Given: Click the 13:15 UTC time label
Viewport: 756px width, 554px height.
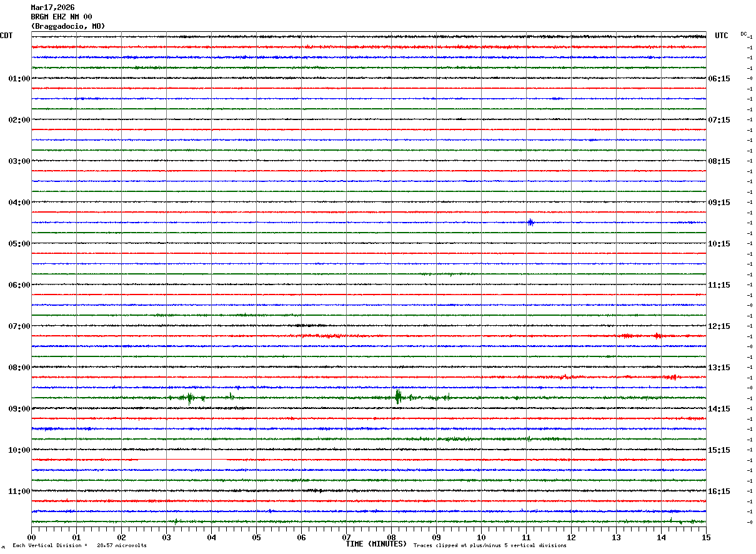Looking at the screenshot, I should 719,367.
